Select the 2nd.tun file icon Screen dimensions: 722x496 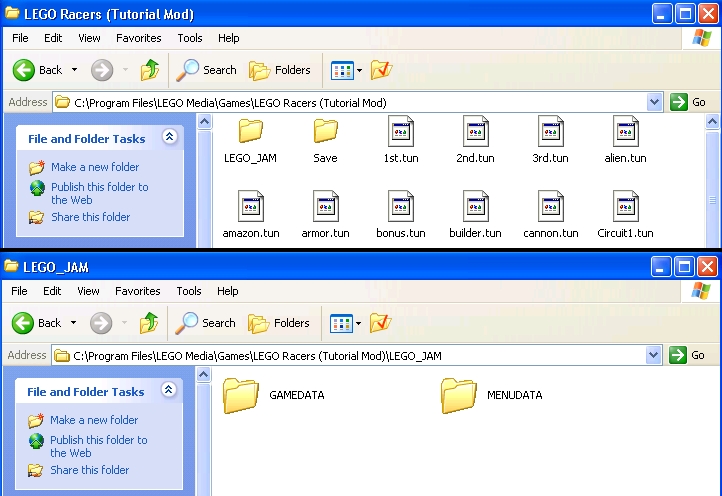pyautogui.click(x=475, y=131)
